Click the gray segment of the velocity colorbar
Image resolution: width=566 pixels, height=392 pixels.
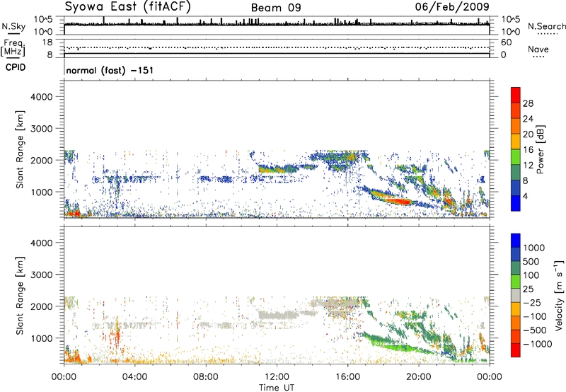click(x=516, y=295)
